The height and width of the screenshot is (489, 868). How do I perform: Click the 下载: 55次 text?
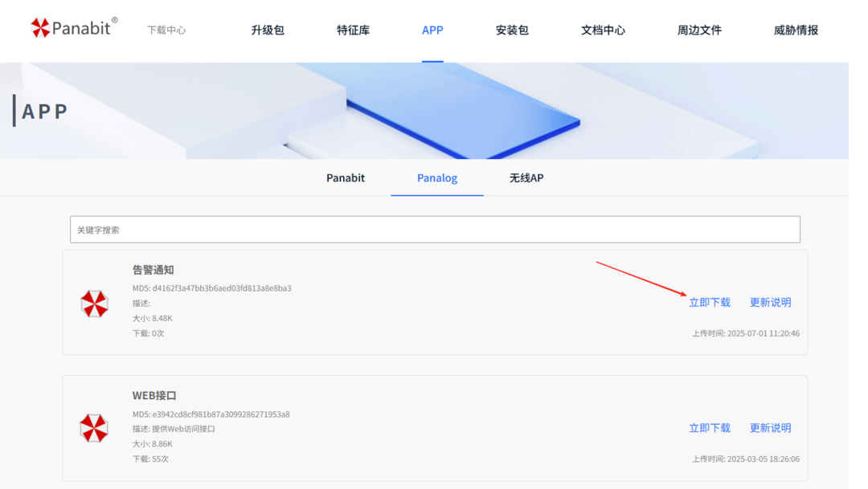[150, 458]
